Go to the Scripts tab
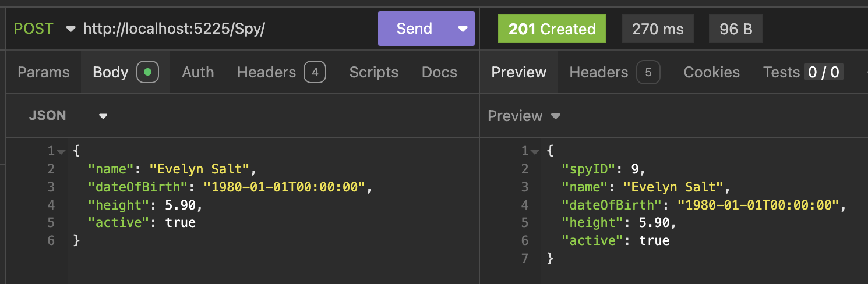Image resolution: width=868 pixels, height=284 pixels. (373, 72)
